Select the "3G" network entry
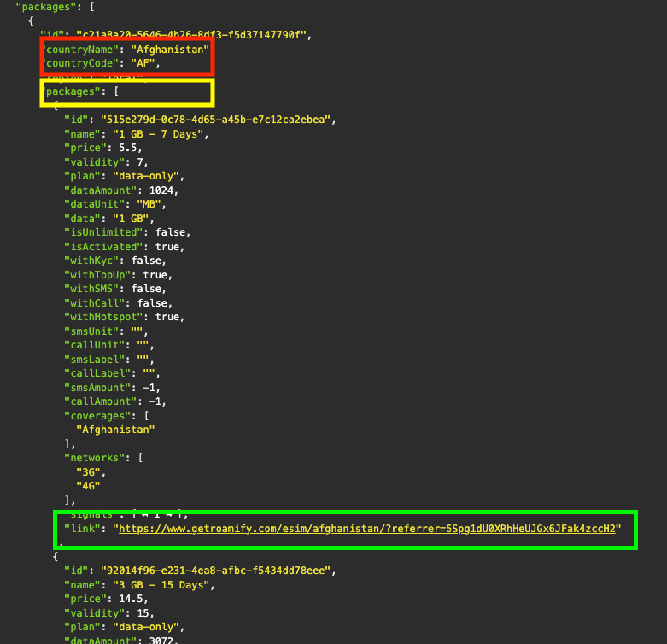 88,472
